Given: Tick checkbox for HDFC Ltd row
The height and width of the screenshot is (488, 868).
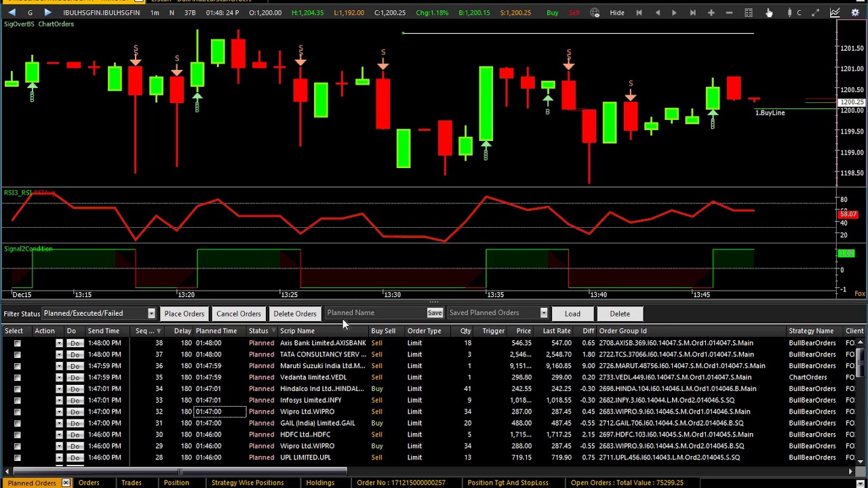Looking at the screenshot, I should coord(18,434).
